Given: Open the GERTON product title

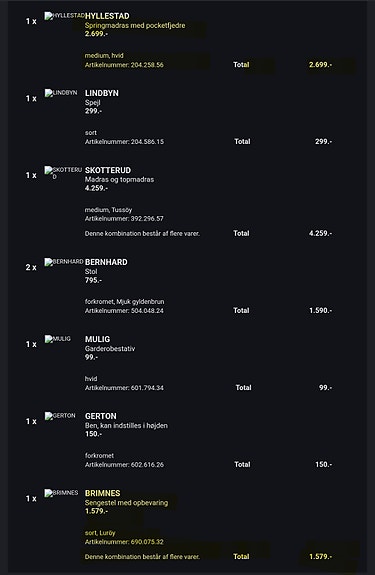Looking at the screenshot, I should [101, 416].
